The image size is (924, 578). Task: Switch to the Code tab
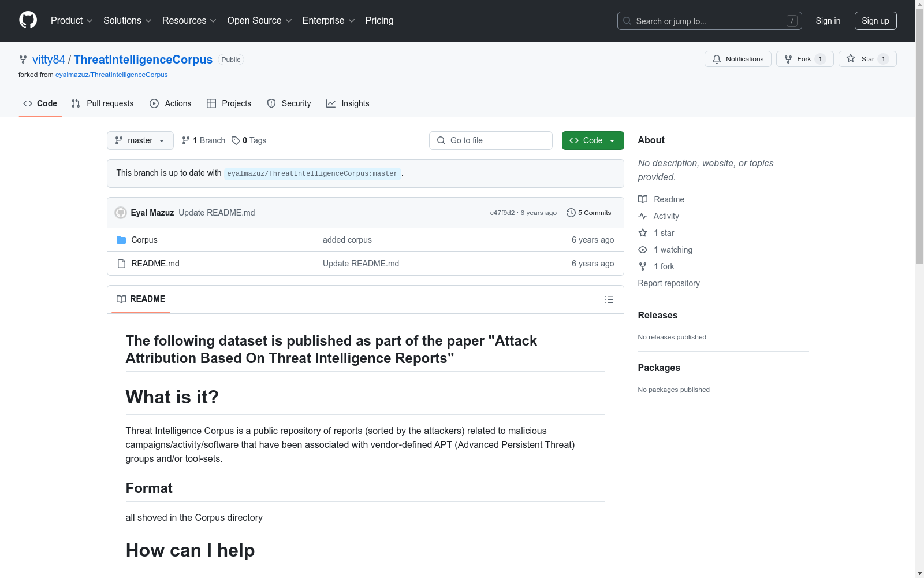[x=40, y=103]
